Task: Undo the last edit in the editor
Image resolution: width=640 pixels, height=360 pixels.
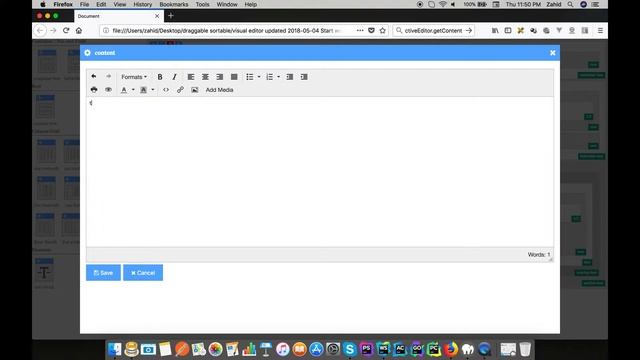Action: click(x=94, y=76)
